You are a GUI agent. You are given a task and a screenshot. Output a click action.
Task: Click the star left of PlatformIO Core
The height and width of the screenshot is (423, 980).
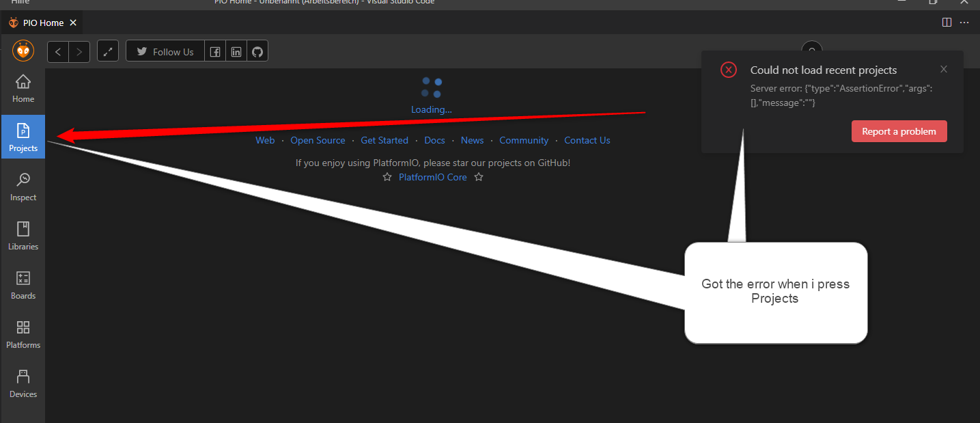click(x=387, y=177)
